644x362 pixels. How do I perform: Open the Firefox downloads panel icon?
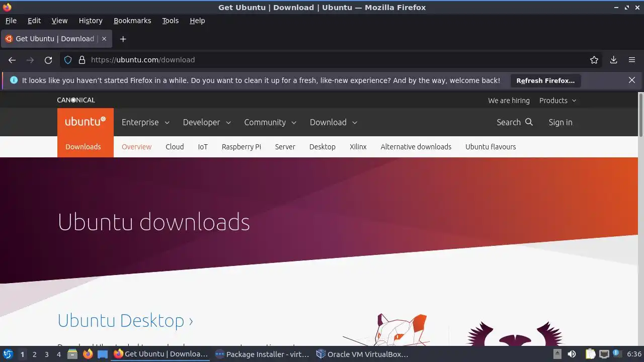(613, 60)
